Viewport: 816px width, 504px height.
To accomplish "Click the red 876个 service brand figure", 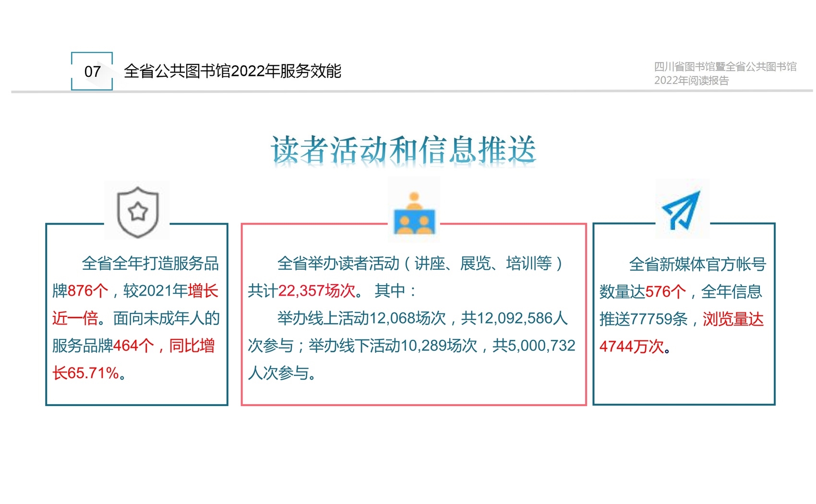I will 88,291.
